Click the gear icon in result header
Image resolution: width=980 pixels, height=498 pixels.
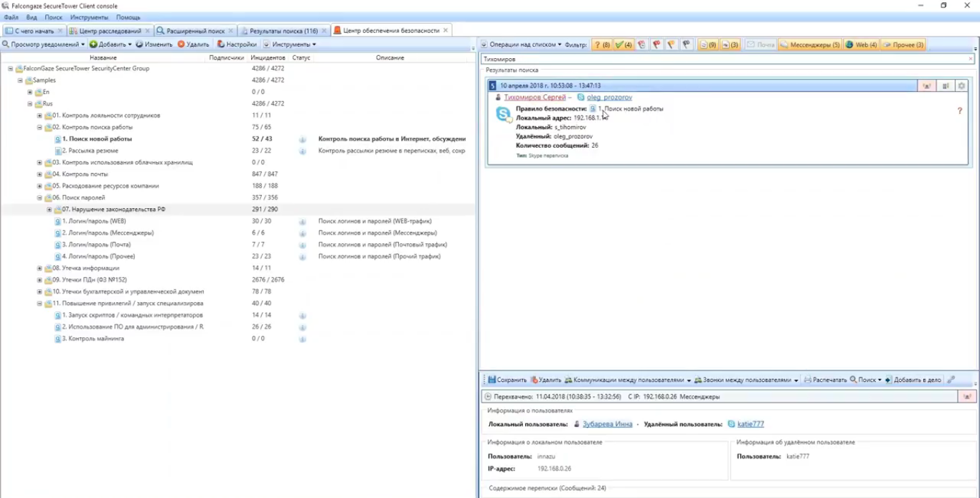click(961, 85)
